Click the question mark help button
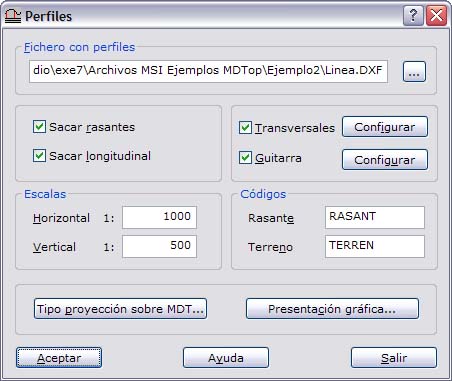Image resolution: width=452 pixels, height=381 pixels. point(413,15)
